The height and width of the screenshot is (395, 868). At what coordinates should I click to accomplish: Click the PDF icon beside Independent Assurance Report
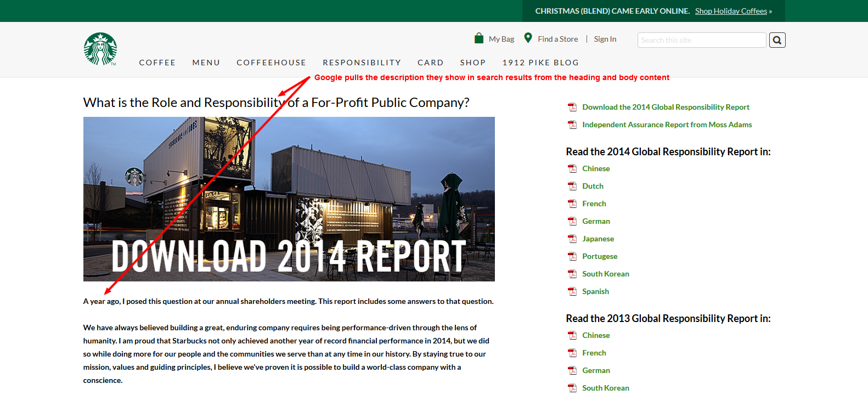(572, 125)
